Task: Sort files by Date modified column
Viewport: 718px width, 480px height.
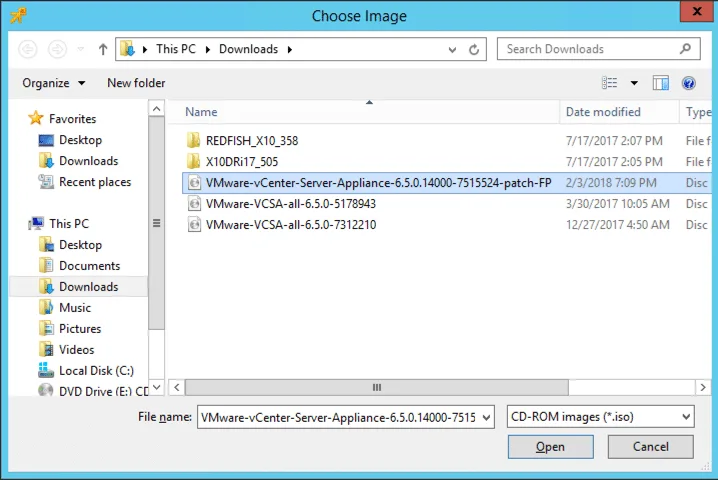Action: pyautogui.click(x=603, y=112)
